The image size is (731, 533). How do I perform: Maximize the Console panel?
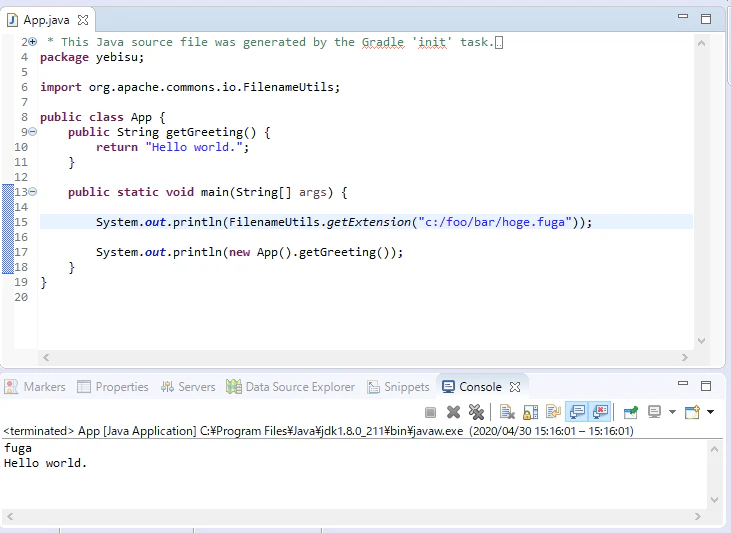click(x=706, y=386)
